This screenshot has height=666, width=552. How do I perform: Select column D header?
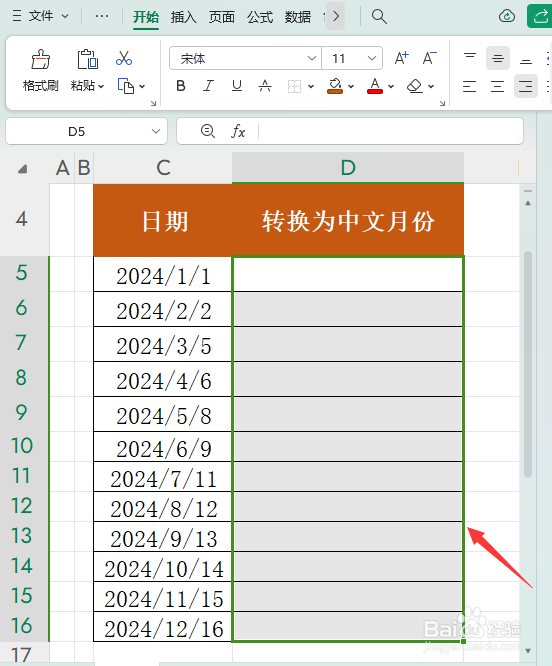[x=348, y=168]
